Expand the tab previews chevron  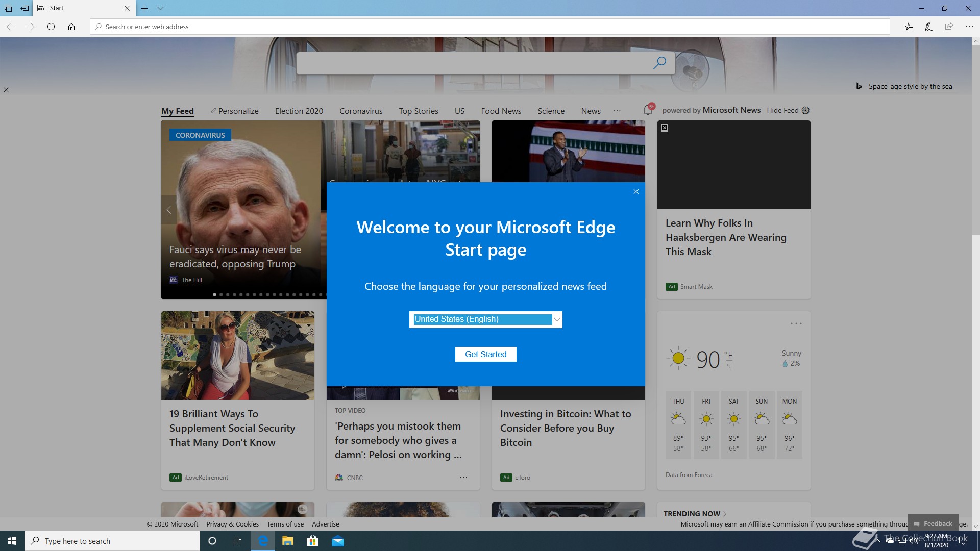coord(160,8)
